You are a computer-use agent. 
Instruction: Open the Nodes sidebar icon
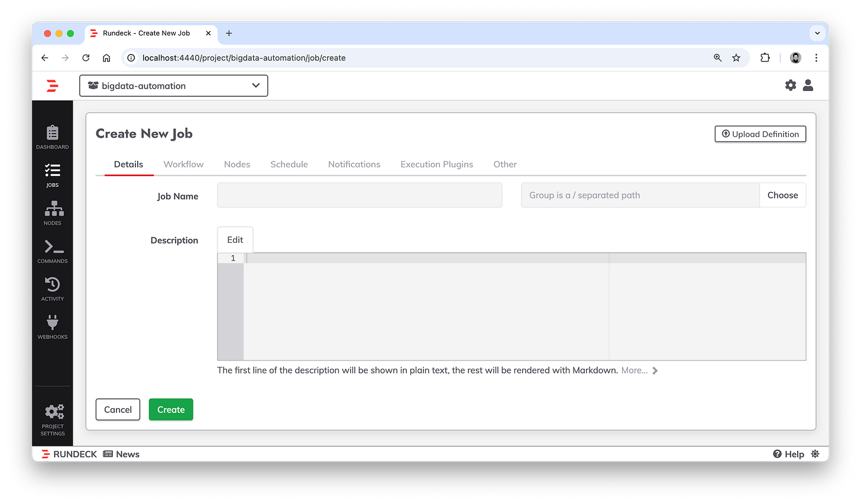(x=53, y=213)
